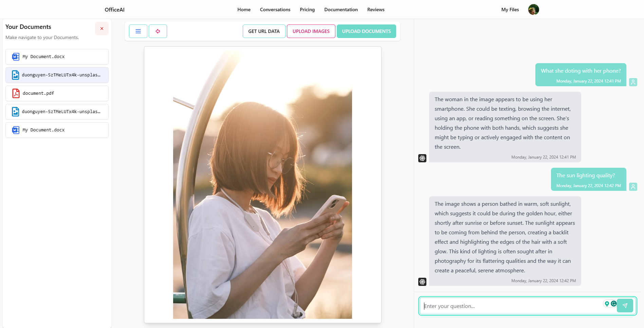
Task: Click Word icon of first My Document.docx
Action: point(16,57)
